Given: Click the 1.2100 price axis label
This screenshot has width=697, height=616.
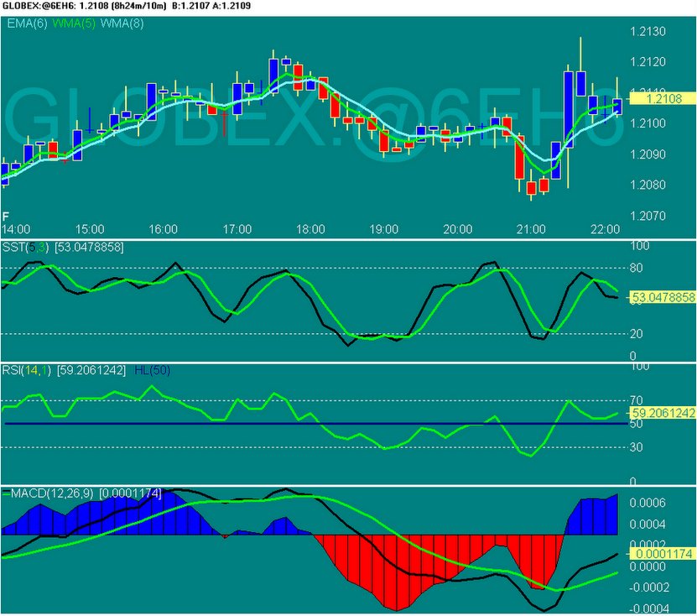Looking at the screenshot, I should point(648,123).
